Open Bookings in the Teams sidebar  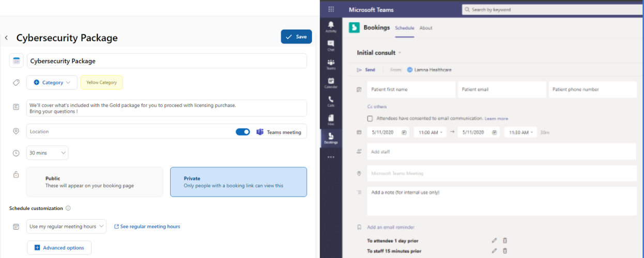click(x=331, y=138)
